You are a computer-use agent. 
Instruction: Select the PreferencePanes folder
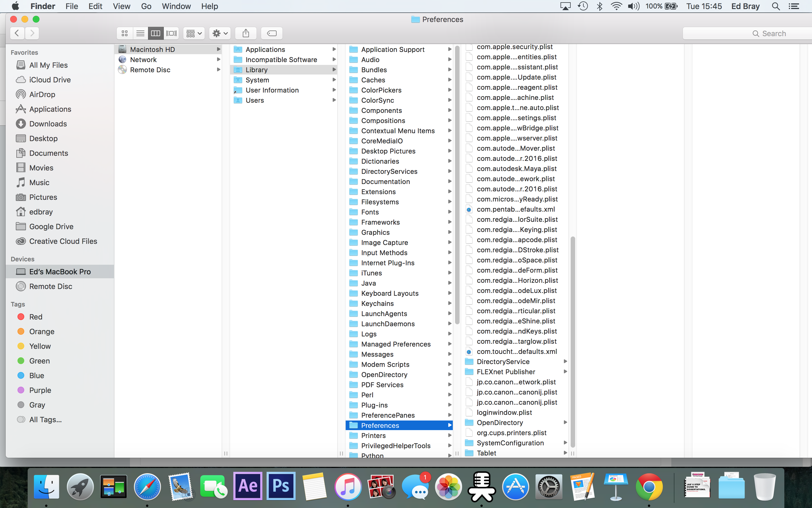point(399,415)
